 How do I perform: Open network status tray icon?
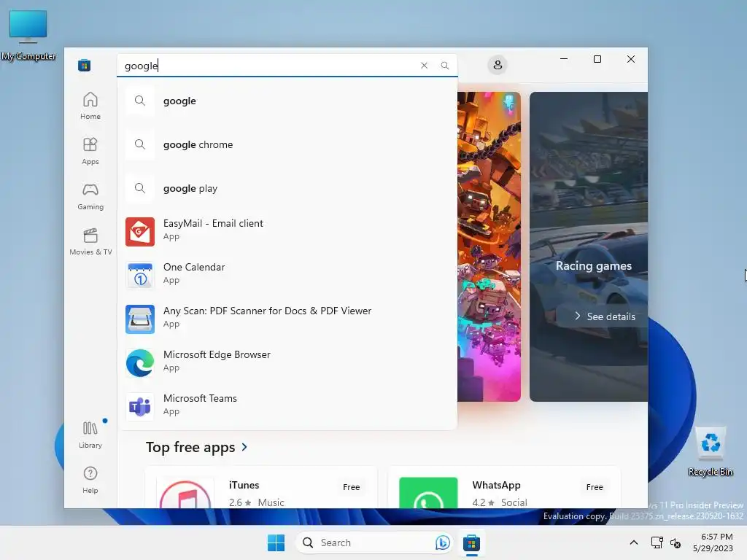[657, 542]
